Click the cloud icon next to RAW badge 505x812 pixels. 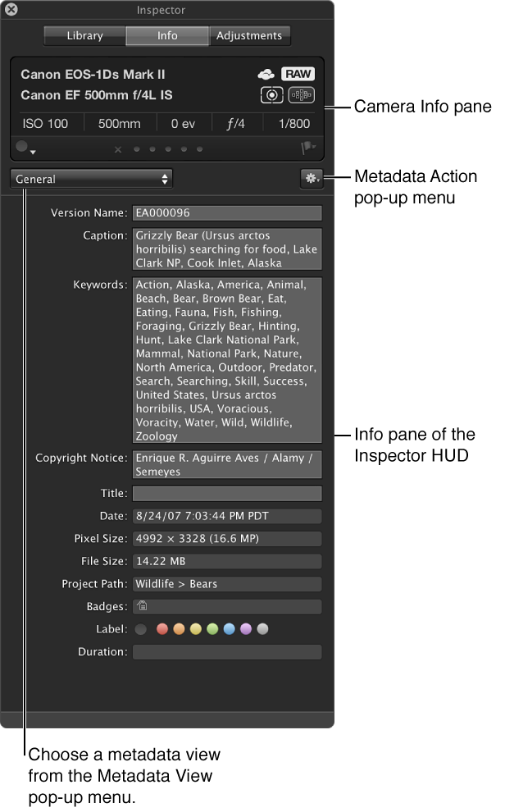(266, 75)
